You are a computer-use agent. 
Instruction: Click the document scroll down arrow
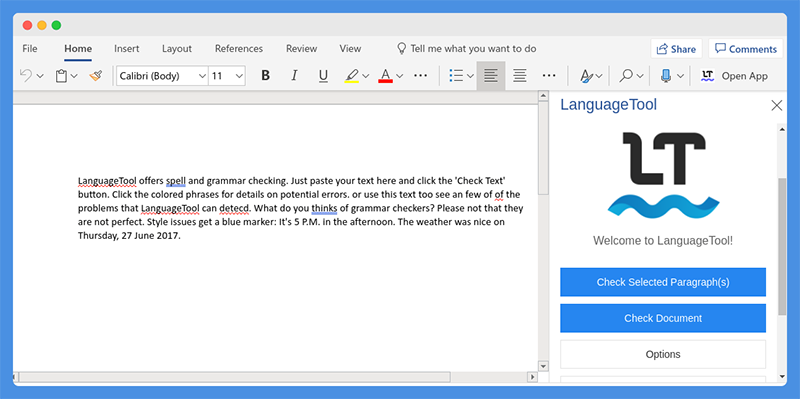[x=543, y=366]
